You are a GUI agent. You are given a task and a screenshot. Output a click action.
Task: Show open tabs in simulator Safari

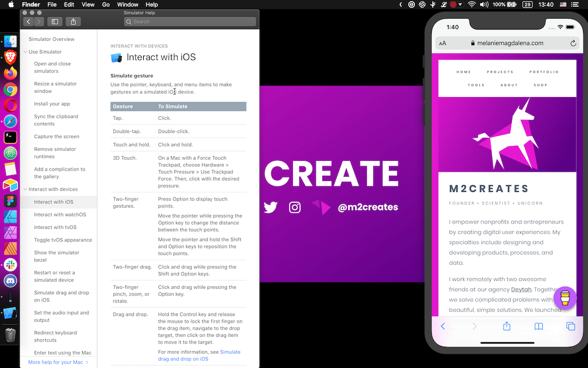pos(570,325)
